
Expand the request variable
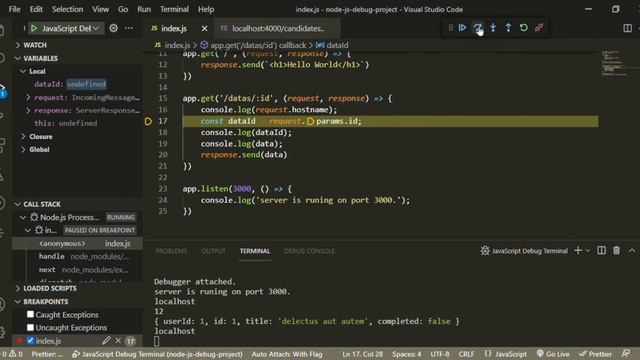[28, 98]
